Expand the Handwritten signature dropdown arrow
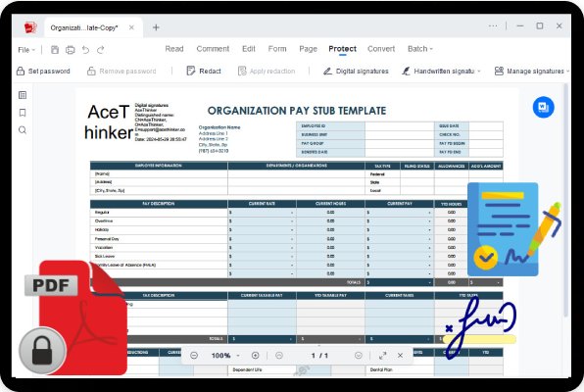Viewport: 584px width, 392px height. 479,72
